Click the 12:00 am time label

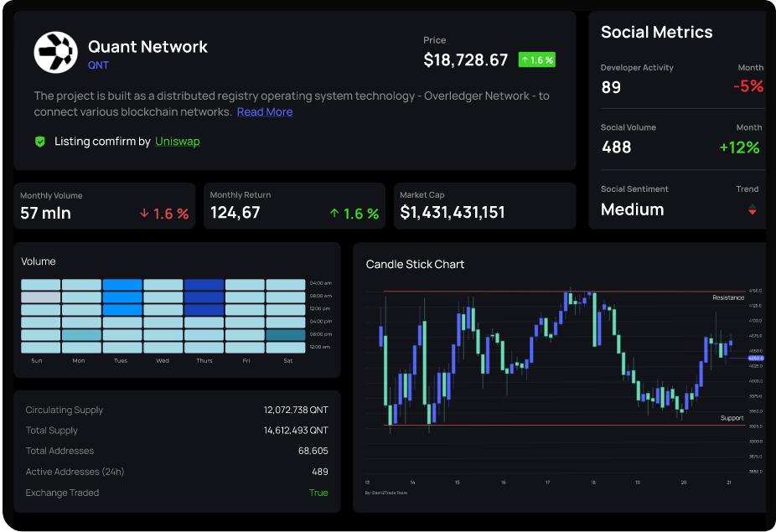[320, 348]
